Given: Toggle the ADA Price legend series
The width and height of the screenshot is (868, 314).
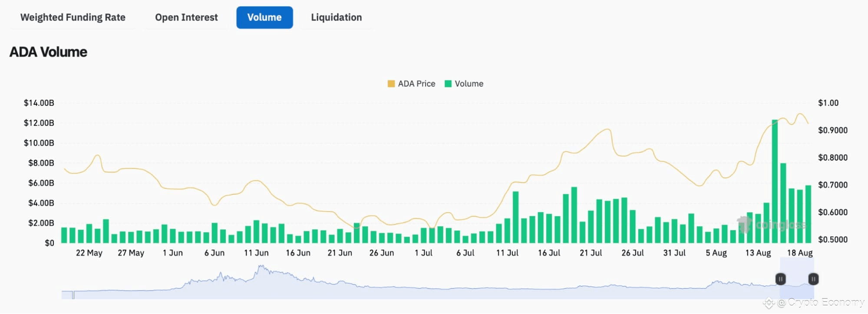Looking at the screenshot, I should point(411,84).
